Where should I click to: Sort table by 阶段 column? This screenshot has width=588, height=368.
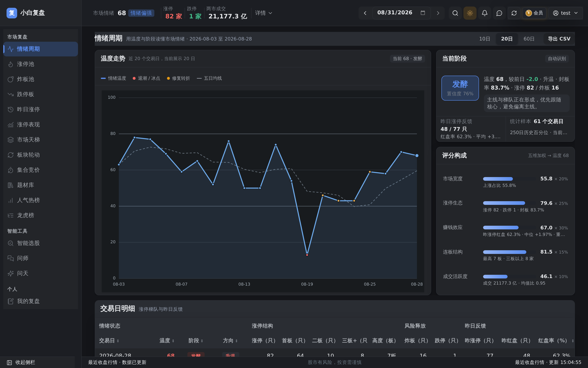point(196,340)
